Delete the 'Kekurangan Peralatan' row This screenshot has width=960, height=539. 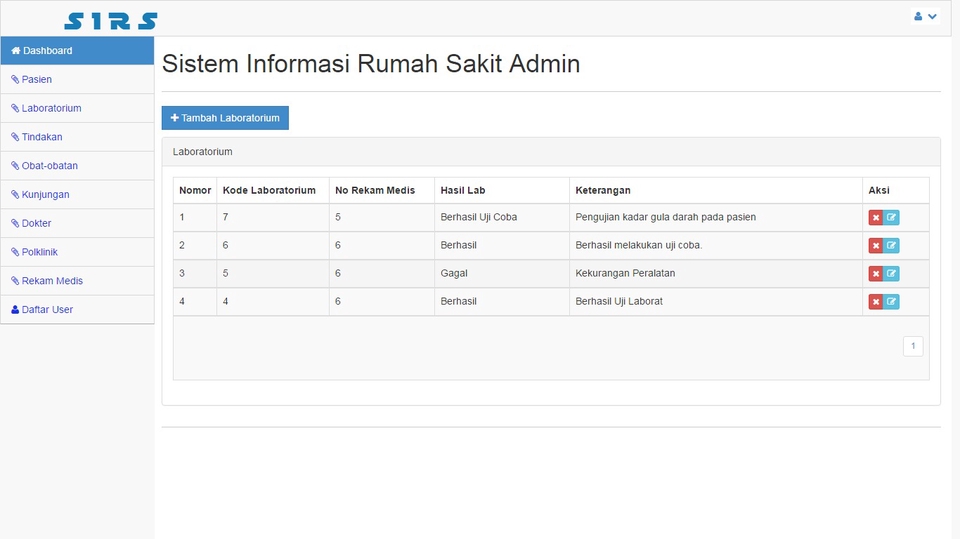click(875, 273)
